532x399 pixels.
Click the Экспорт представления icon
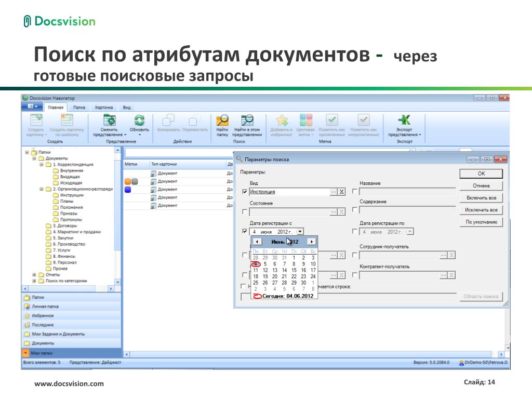404,121
